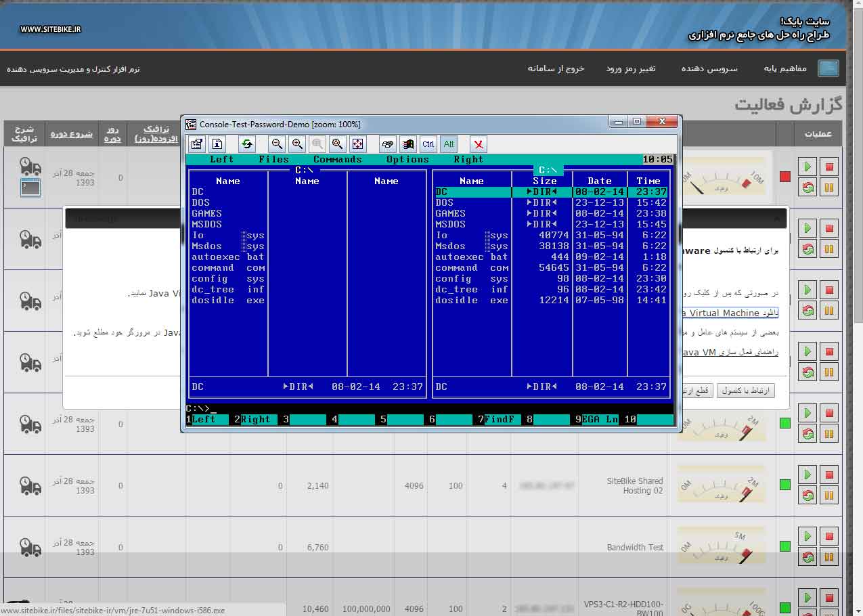Image resolution: width=863 pixels, height=616 pixels.
Task: Toggle the Ctrl key lock button
Action: (428, 144)
